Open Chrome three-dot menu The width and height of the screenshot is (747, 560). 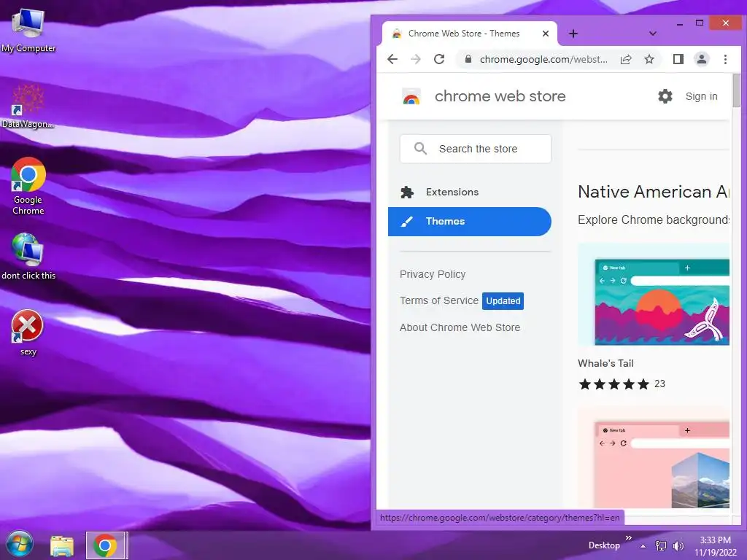[725, 59]
